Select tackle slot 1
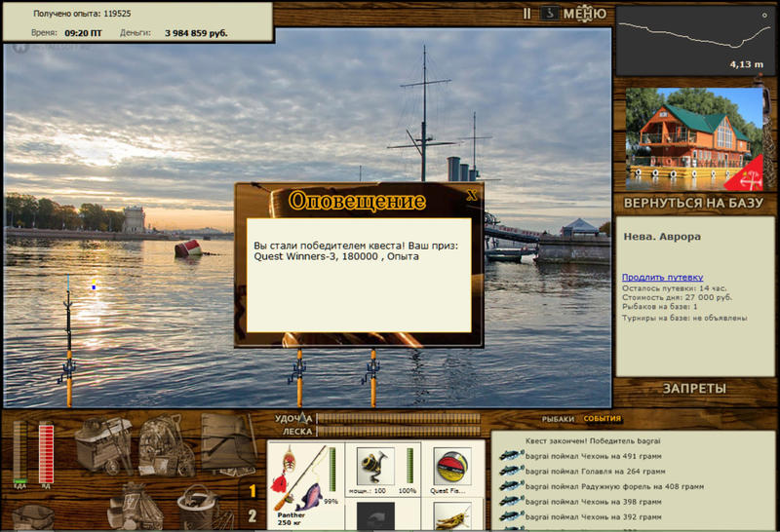 (253, 491)
